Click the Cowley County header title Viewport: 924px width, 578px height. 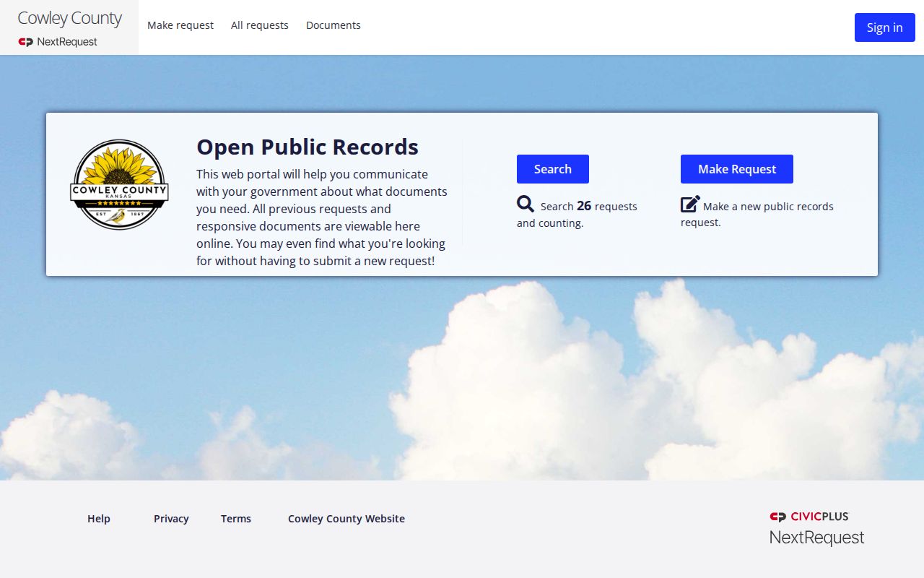(69, 18)
